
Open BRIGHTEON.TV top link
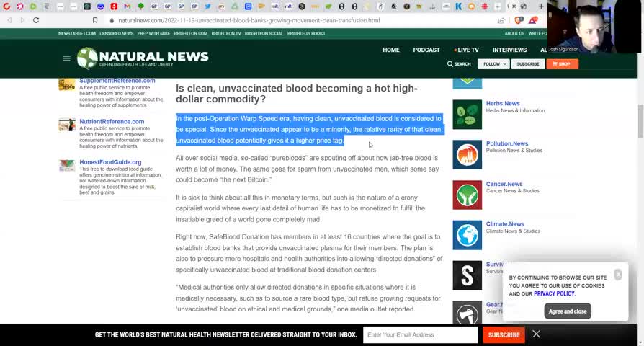click(226, 33)
